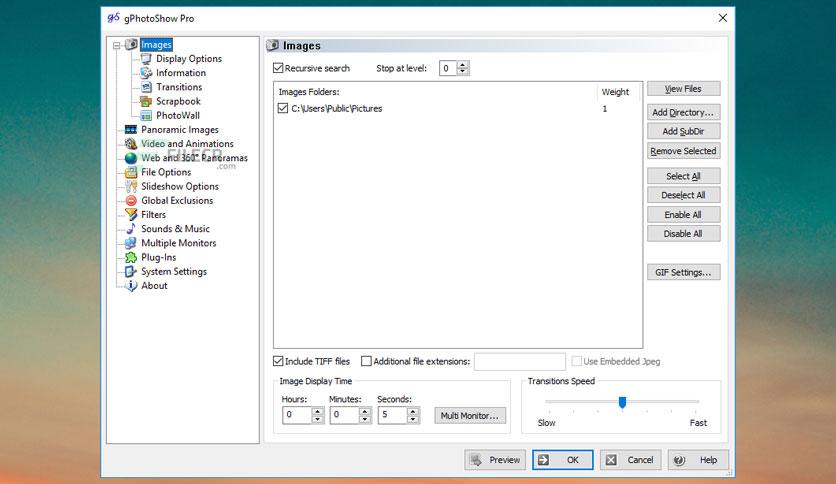
Task: Click the Additional file extensions text field
Action: click(x=520, y=361)
